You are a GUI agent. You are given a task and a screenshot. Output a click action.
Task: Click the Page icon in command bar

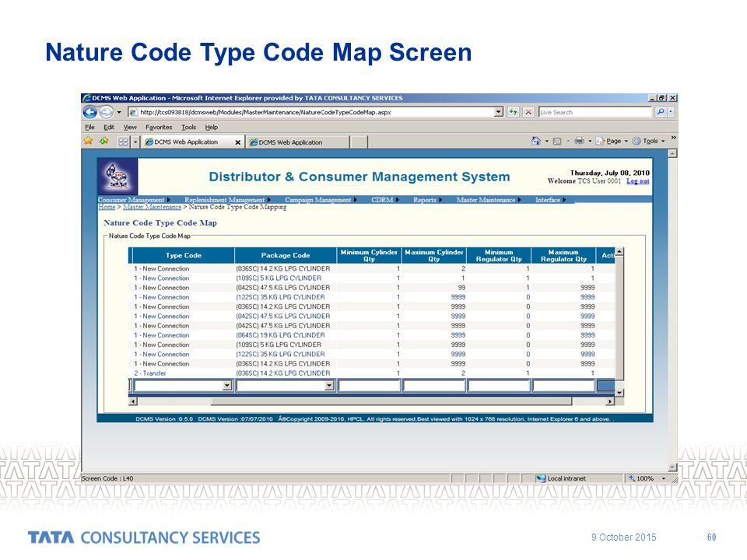pyautogui.click(x=600, y=141)
